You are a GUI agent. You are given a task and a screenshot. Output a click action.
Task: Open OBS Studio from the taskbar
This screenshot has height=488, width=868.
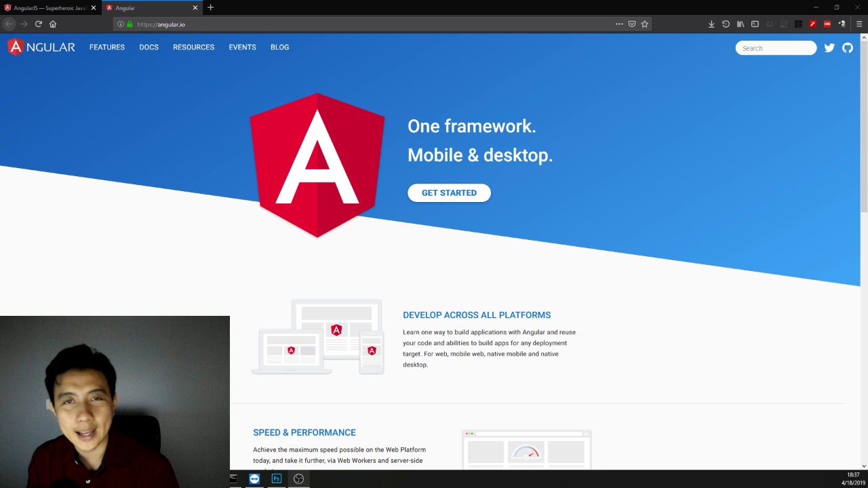point(298,479)
